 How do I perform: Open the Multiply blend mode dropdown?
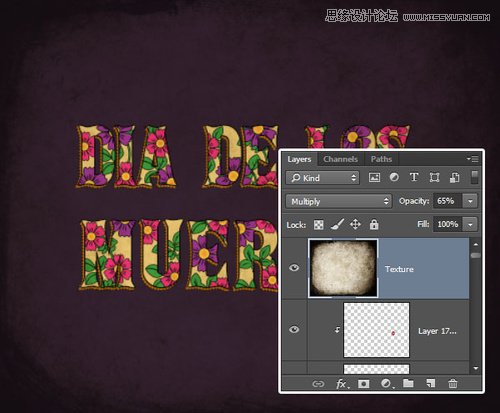339,201
